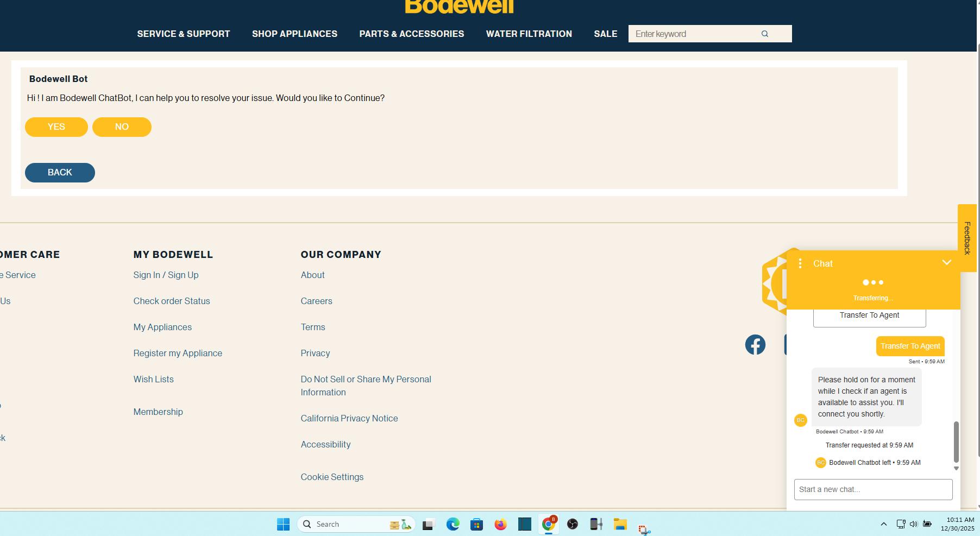
Task: Open the PARTS & ACCESSORIES menu
Action: click(x=412, y=34)
